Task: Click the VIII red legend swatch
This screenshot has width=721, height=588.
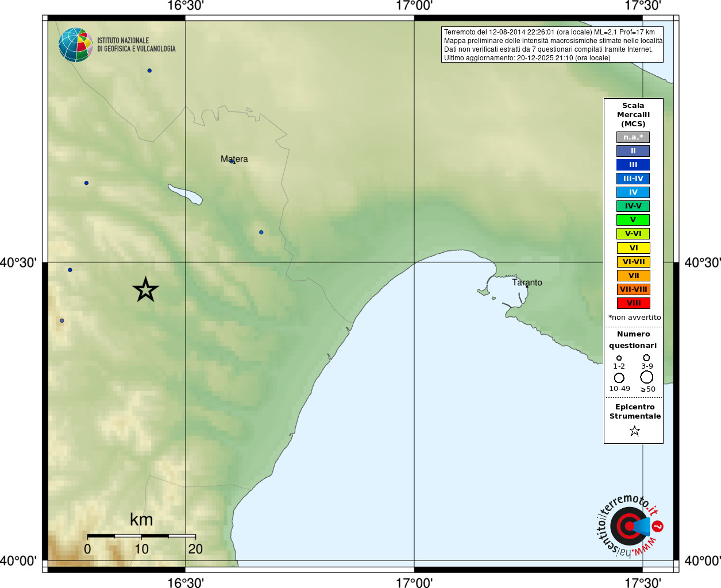Action: click(633, 303)
